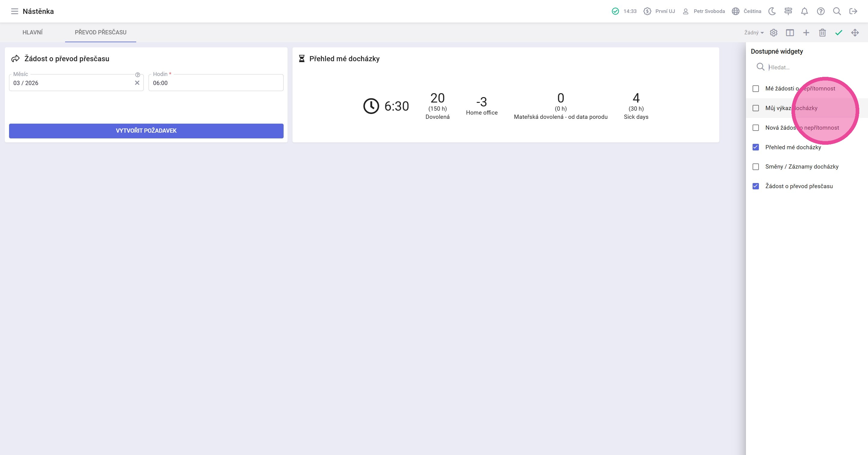This screenshot has width=868, height=455.
Task: Switch to the HLAVNÍ tab
Action: click(x=32, y=32)
